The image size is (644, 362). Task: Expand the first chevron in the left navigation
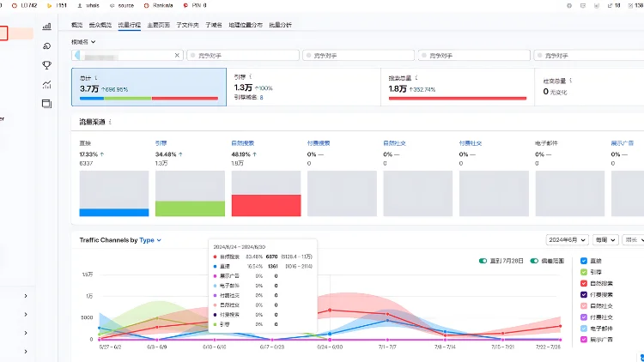pos(26,296)
